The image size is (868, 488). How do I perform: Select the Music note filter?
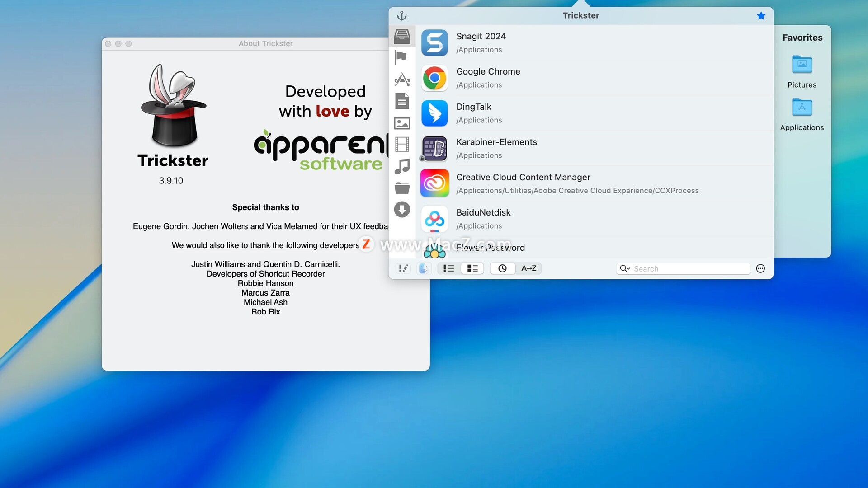402,166
